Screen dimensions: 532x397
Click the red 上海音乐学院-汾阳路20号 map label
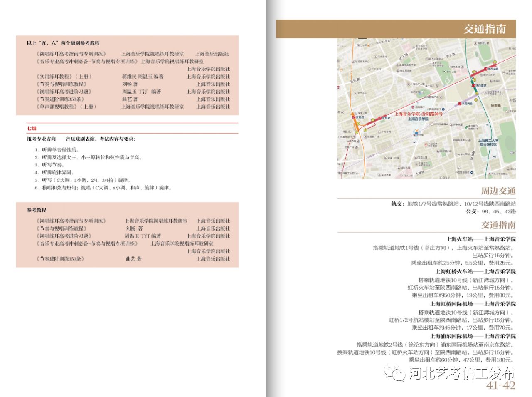click(x=418, y=114)
